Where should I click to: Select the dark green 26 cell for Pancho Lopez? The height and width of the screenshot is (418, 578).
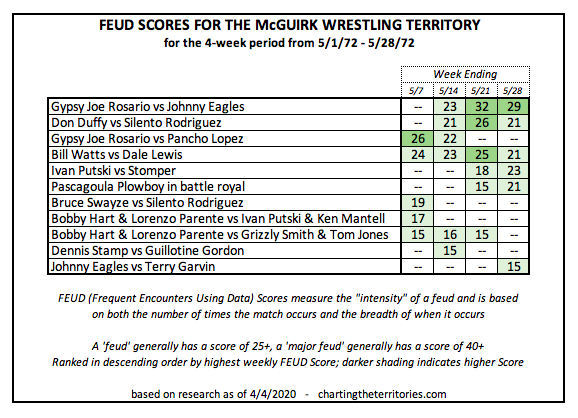coord(417,139)
